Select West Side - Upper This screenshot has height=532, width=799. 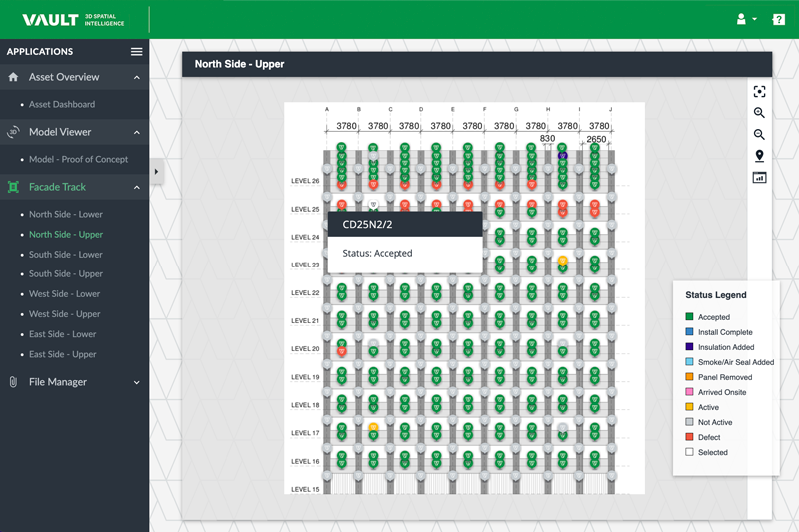(x=64, y=314)
